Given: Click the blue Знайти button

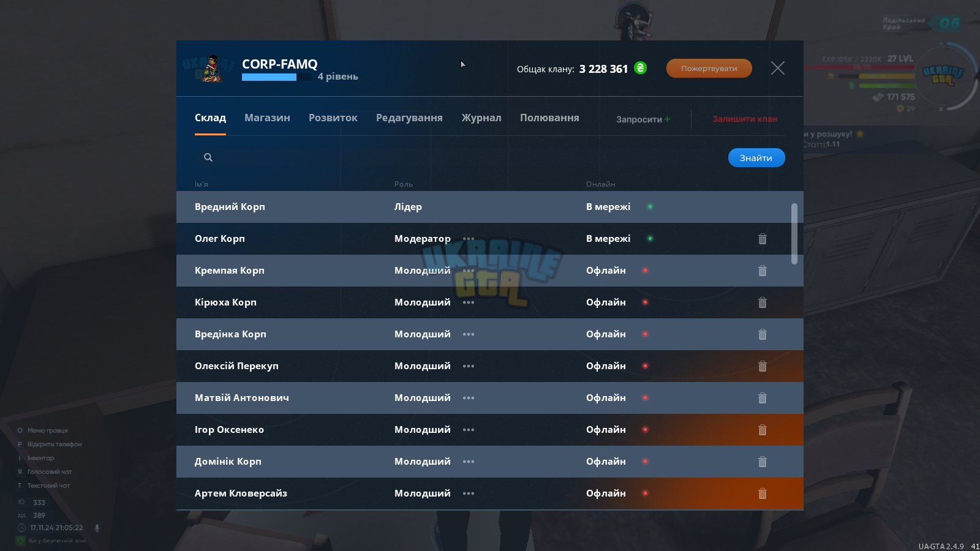Looking at the screenshot, I should point(756,158).
